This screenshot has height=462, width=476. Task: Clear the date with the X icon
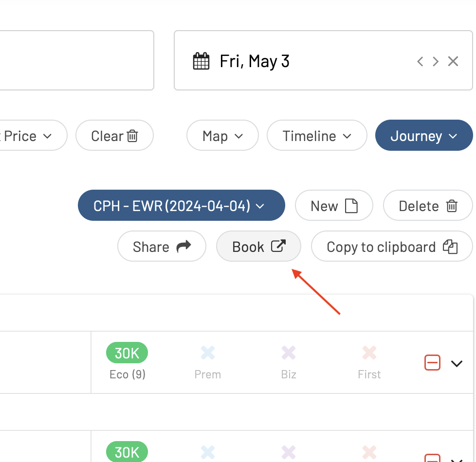453,61
